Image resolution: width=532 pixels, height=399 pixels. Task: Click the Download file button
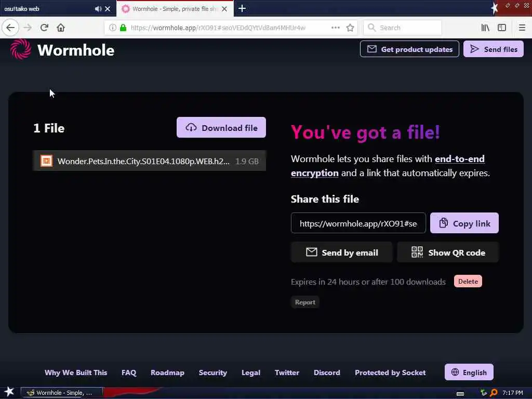(x=221, y=128)
